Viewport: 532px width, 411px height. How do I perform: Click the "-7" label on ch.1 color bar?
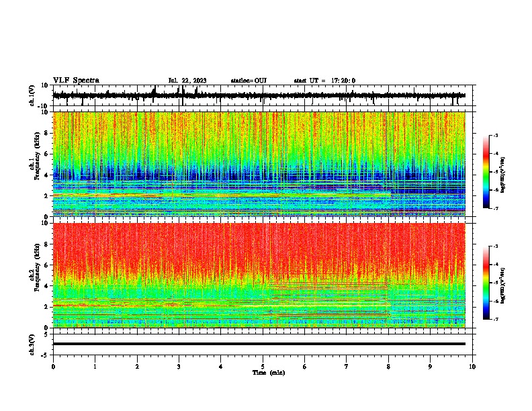pyautogui.click(x=495, y=209)
